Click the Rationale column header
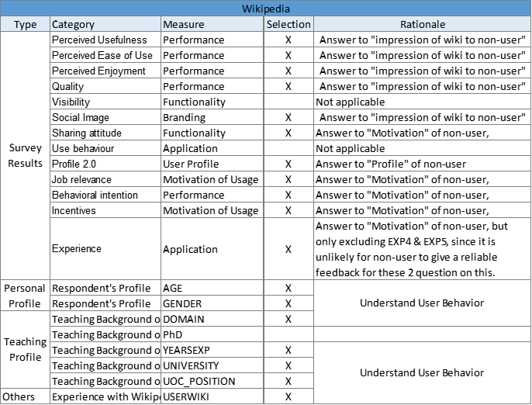Image resolution: width=532 pixels, height=405 pixels. coord(423,24)
